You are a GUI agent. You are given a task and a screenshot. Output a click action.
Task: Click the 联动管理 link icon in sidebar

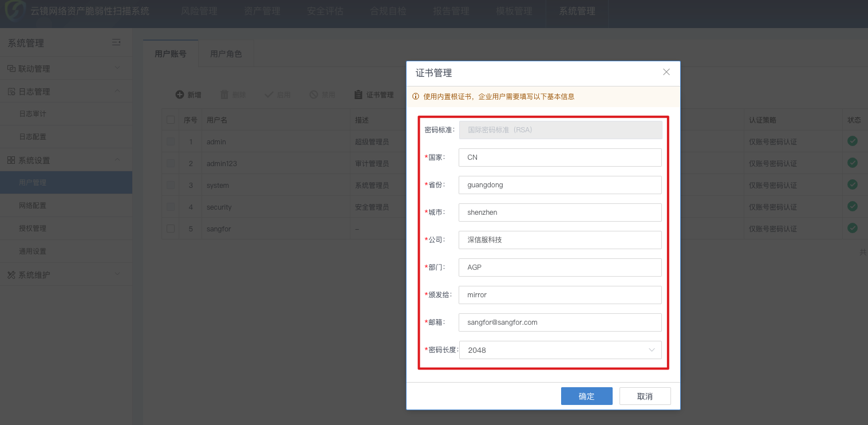11,69
